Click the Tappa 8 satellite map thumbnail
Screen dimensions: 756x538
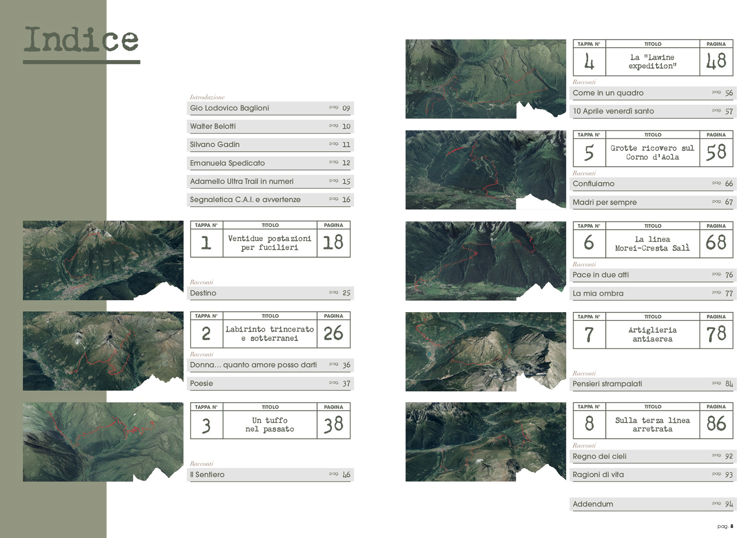tap(485, 442)
